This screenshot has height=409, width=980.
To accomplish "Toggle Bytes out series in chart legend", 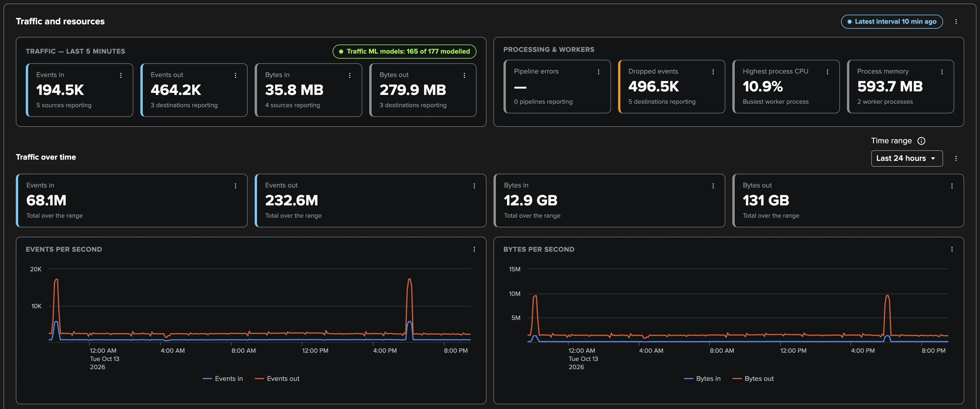I will click(753, 379).
